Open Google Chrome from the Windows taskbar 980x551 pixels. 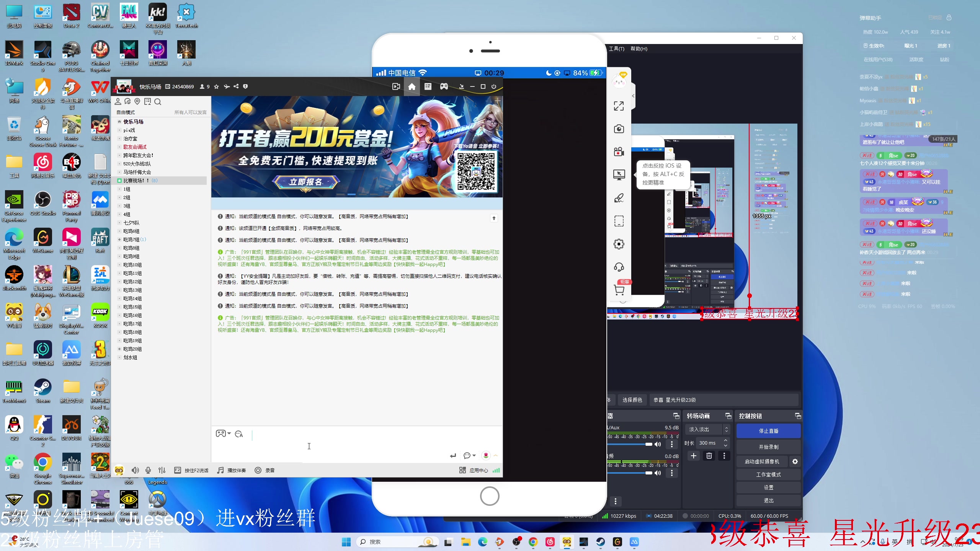click(x=533, y=542)
